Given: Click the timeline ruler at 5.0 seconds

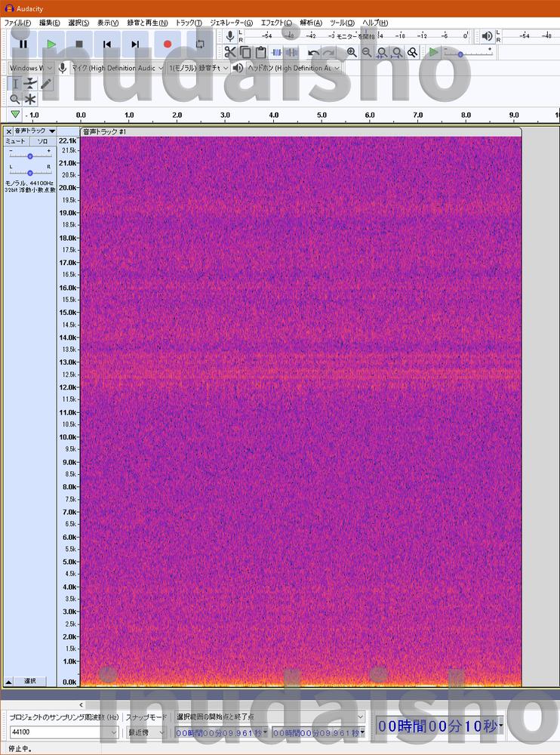Looking at the screenshot, I should coord(322,116).
